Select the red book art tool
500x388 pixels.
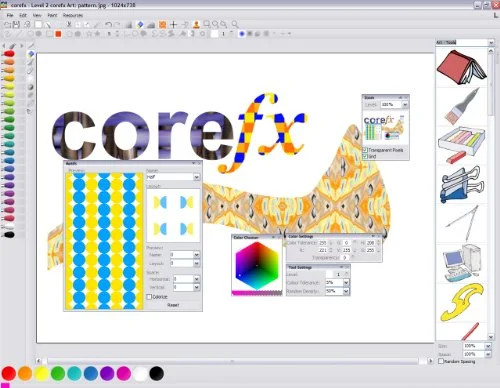pos(462,67)
